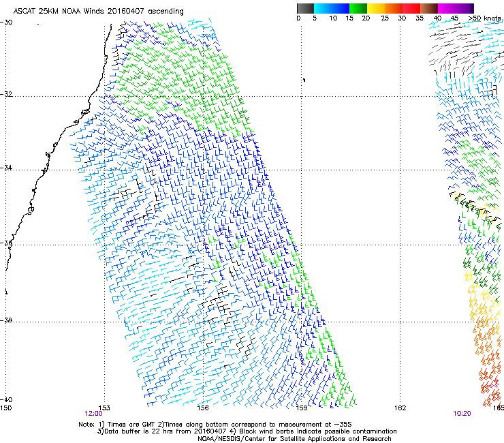Click the purple '10:20' time label
Viewport: 504px width, 443px height.
[462, 414]
